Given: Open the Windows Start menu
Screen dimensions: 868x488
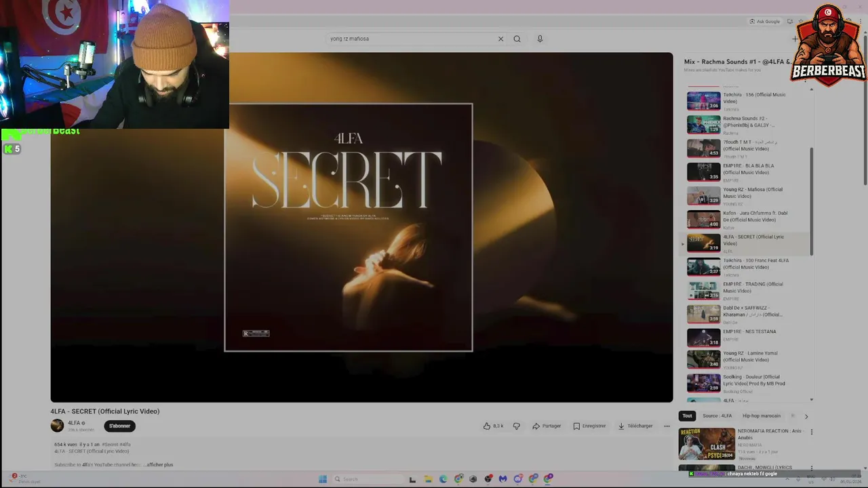Looking at the screenshot, I should pos(323,479).
